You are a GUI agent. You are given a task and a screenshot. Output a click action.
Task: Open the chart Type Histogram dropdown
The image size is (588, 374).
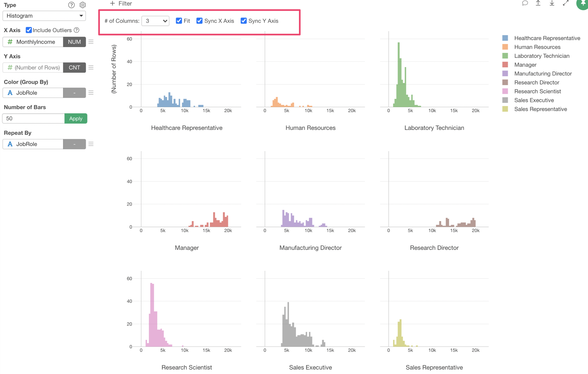[44, 16]
